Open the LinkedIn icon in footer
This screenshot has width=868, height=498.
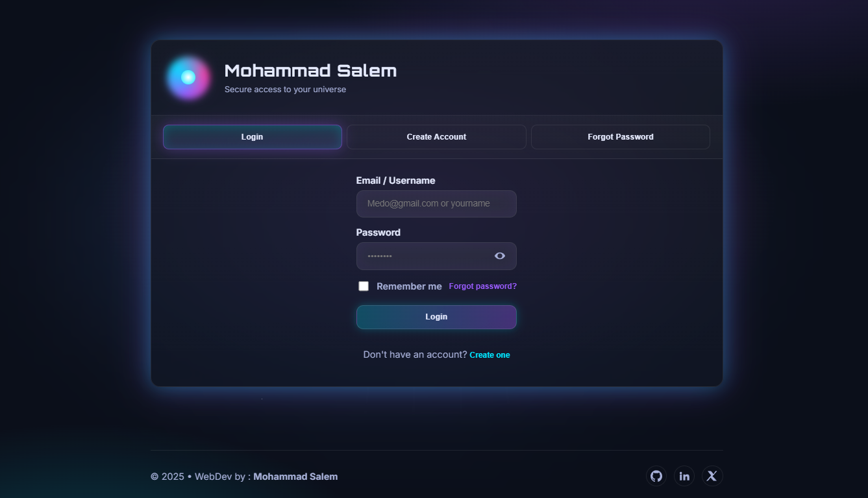click(x=684, y=476)
